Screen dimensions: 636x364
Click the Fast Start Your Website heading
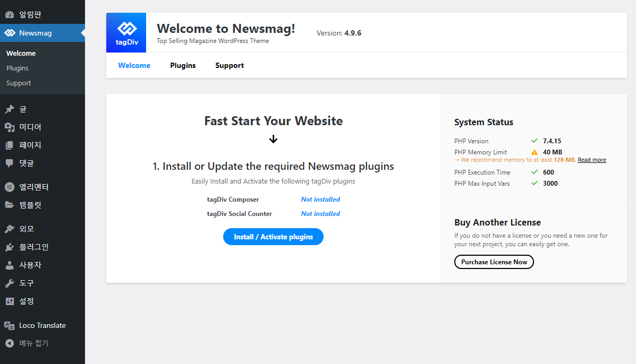pos(274,120)
